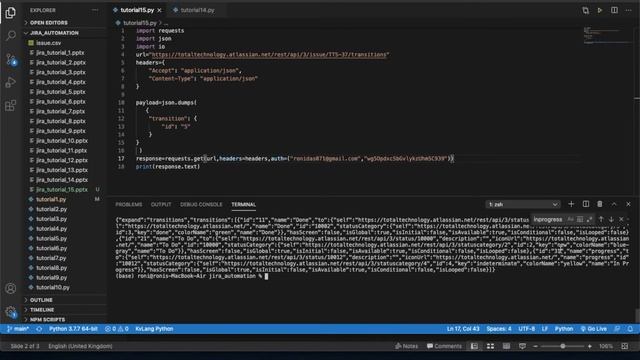Expand the NPM SCRIPTS section

[x=47, y=320]
